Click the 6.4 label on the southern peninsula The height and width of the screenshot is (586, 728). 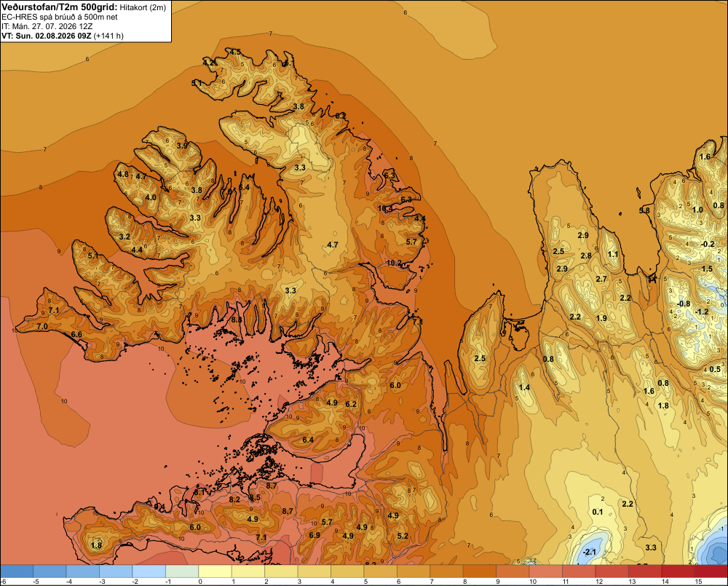308,440
